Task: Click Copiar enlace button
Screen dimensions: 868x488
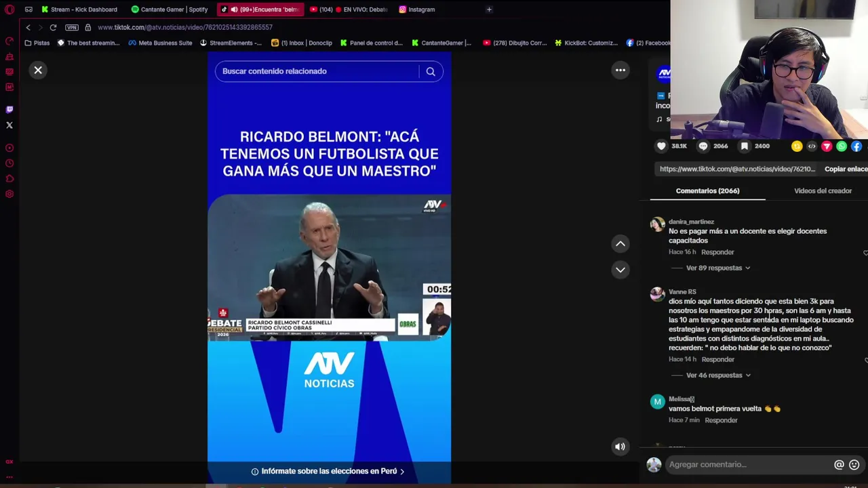Action: 846,169
